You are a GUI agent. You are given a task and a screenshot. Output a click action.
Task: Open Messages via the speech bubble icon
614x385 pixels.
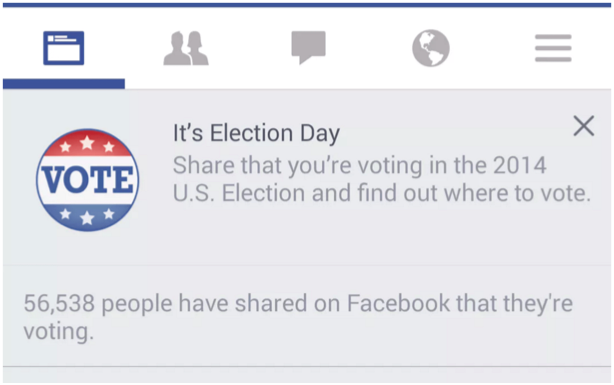pos(309,47)
